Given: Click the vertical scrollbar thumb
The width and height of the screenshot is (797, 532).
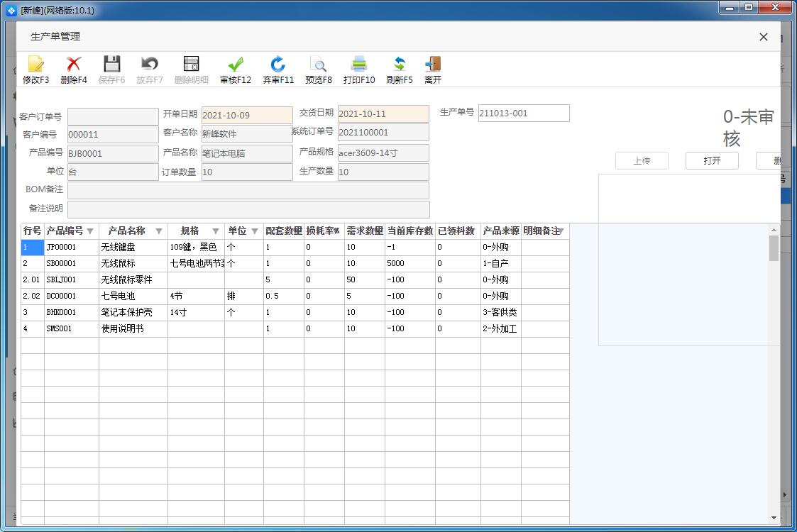Looking at the screenshot, I should pos(774,248).
